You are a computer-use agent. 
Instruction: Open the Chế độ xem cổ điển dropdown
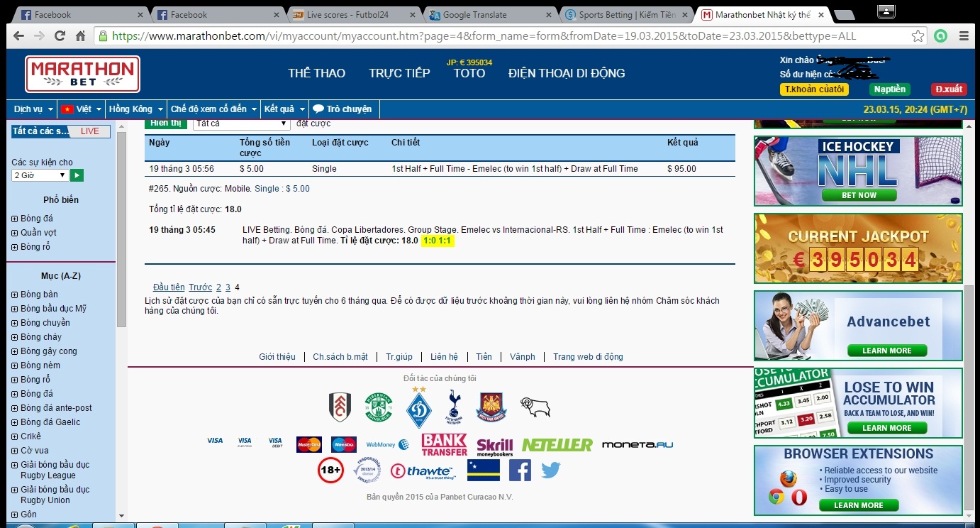(213, 109)
